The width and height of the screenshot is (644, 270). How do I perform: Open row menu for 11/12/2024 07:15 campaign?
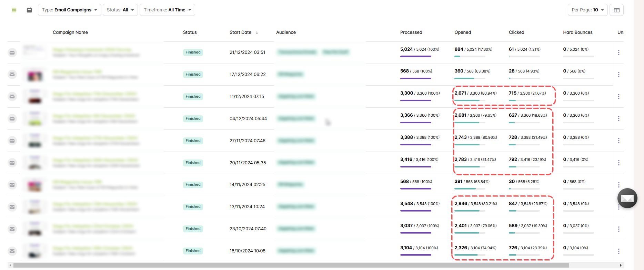coord(619,97)
